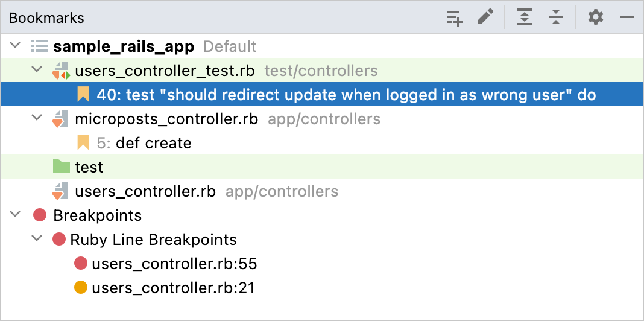Viewport: 644px width, 321px height.
Task: Open the settings gear menu
Action: pos(596,17)
